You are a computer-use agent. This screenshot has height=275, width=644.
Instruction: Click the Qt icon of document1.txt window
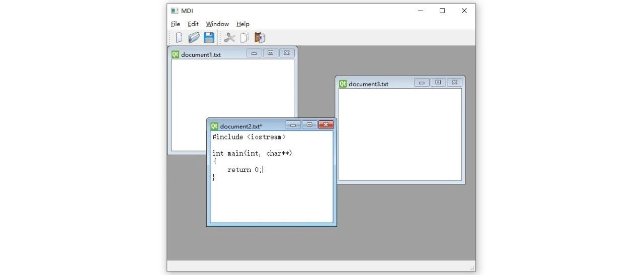pos(175,54)
